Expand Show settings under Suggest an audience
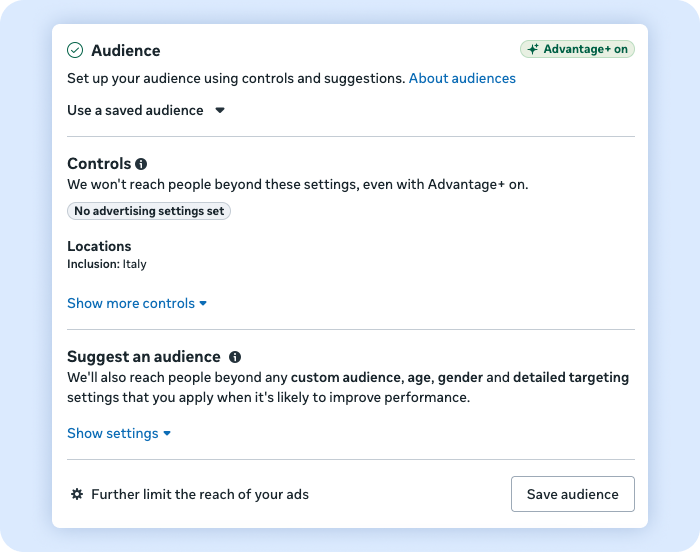700x552 pixels. point(113,433)
